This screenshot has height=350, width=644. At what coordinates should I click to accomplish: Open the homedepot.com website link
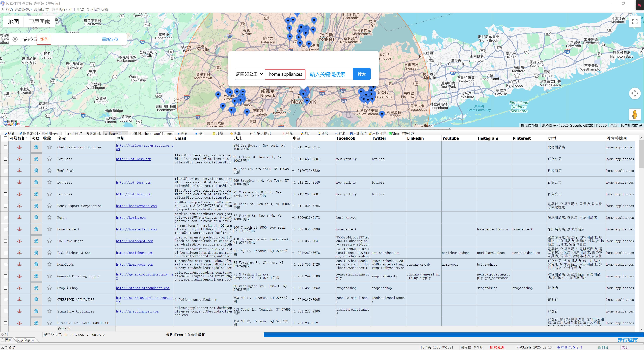[x=135, y=241]
